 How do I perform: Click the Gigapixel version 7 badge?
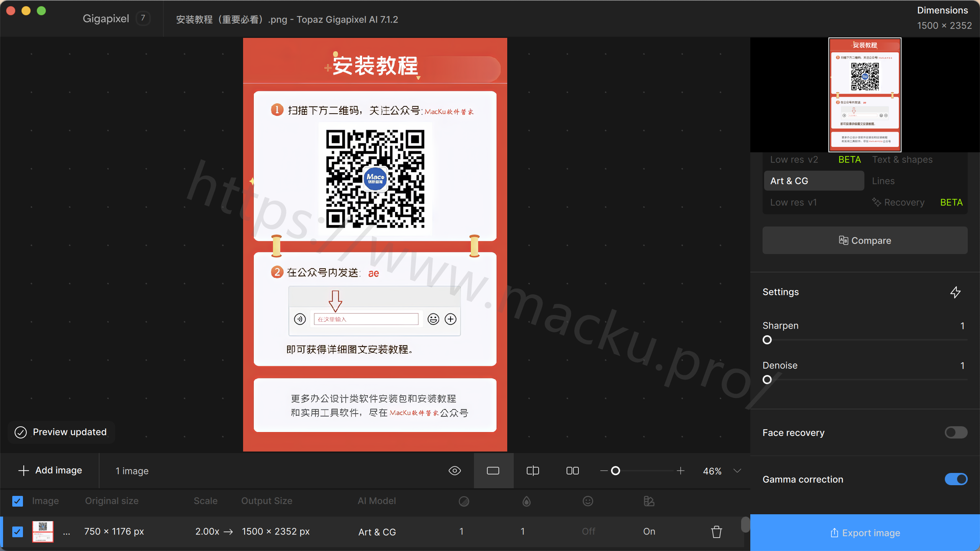pos(143,18)
